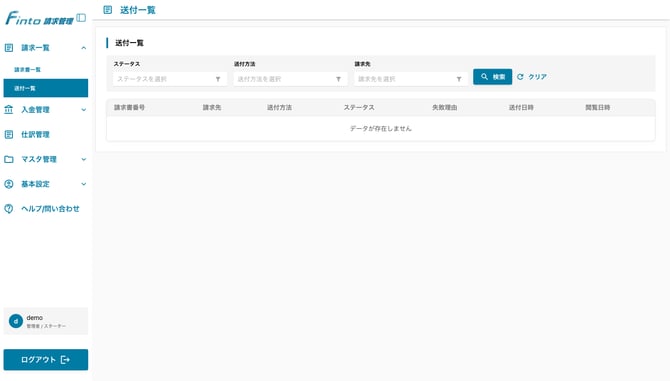Image resolution: width=670 pixels, height=381 pixels.
Task: Collapse the sidebar with the panel toggle icon
Action: pos(81,18)
